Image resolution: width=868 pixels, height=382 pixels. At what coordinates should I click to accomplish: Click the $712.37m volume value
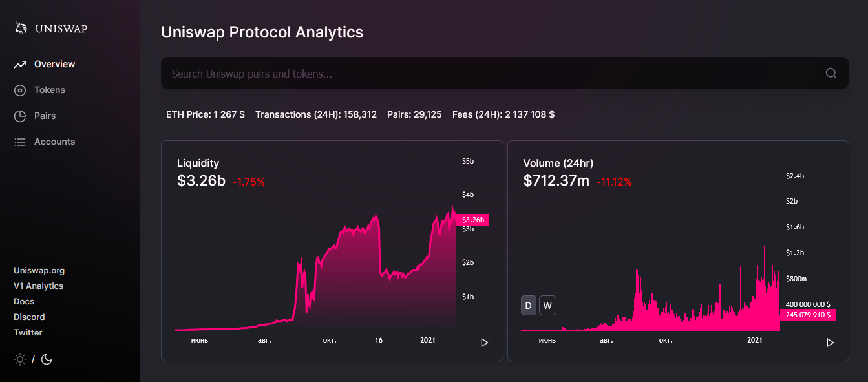pos(556,181)
